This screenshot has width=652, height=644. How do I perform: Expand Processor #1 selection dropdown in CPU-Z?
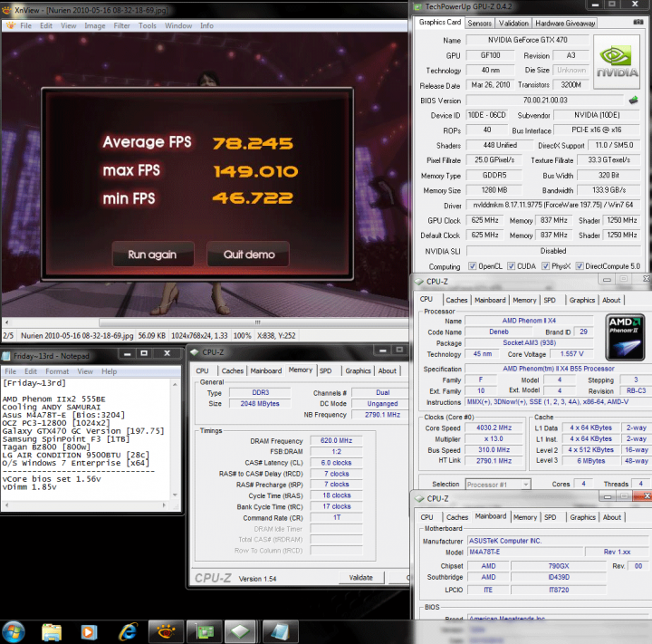(x=526, y=485)
